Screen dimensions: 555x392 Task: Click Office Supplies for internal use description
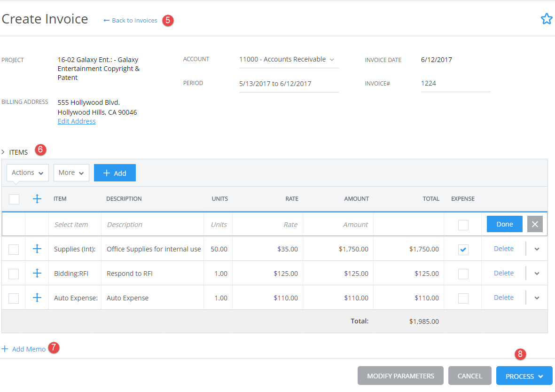coord(154,249)
